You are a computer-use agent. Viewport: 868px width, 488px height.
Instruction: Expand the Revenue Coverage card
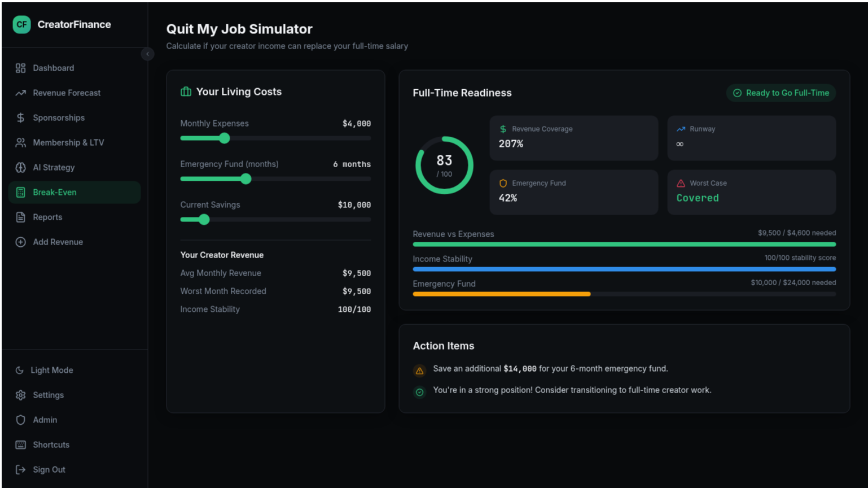[x=573, y=138]
